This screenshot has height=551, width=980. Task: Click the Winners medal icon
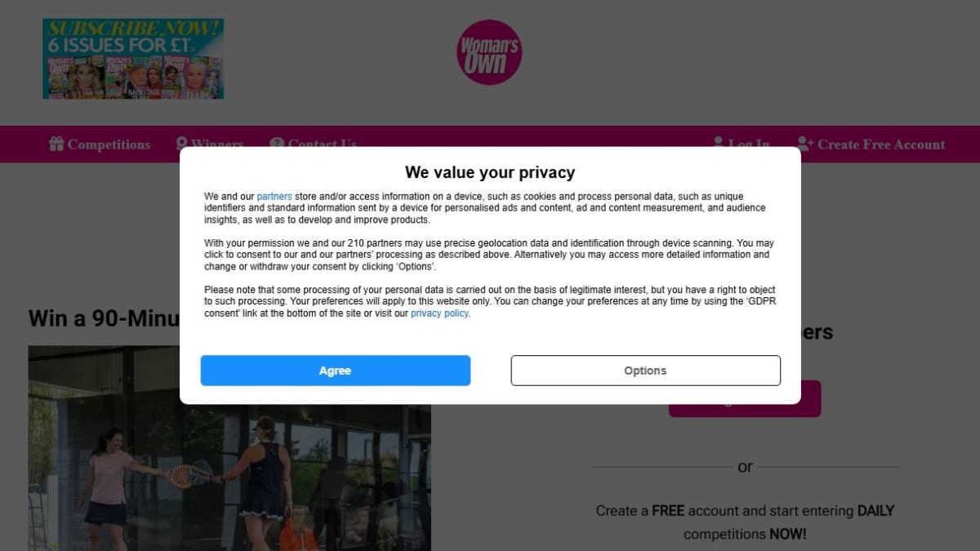click(x=182, y=144)
